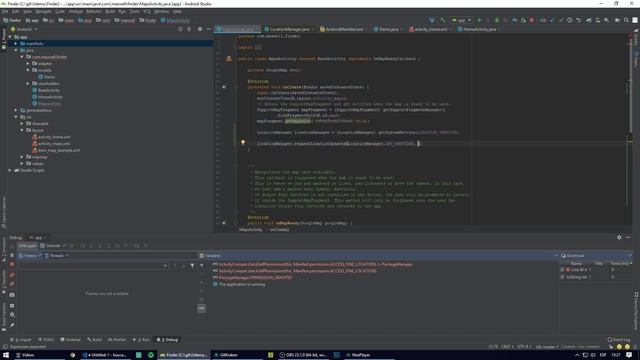Click the class gutter icon beside MapsActivity declaration
Screen dimensions: 640x360
point(229,59)
